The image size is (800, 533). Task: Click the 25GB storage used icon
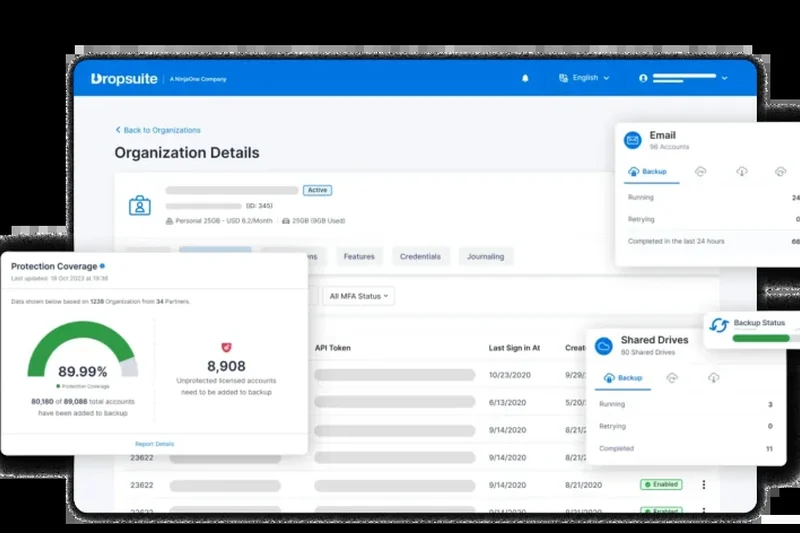pos(286,221)
